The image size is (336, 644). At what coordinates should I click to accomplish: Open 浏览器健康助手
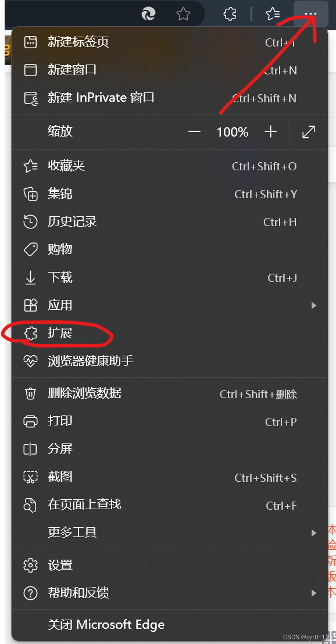pos(170,361)
